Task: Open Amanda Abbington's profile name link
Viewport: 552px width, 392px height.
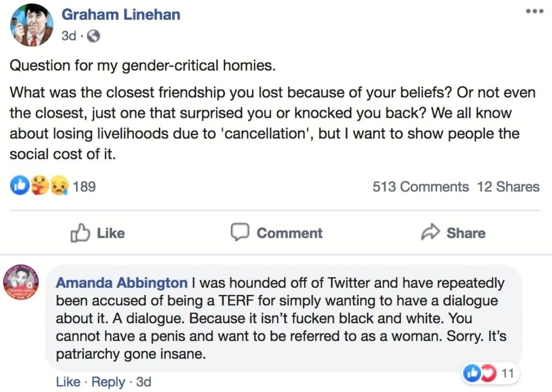Action: pos(122,283)
